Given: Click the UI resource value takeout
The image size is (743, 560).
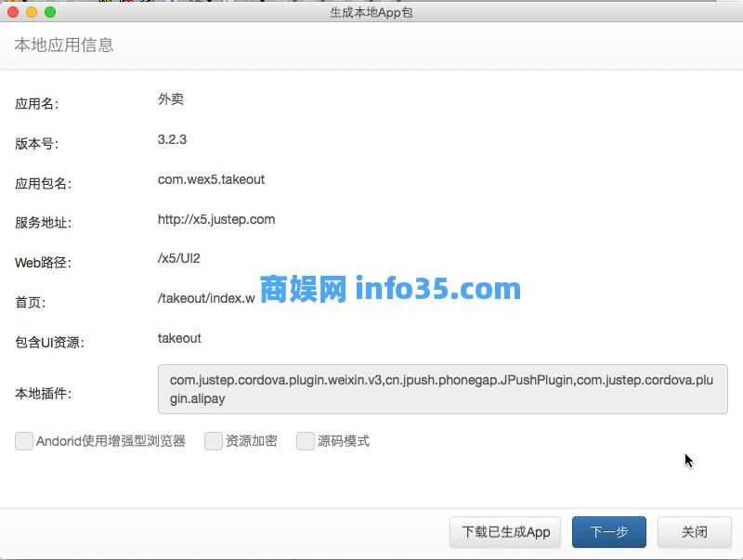Looking at the screenshot, I should coord(179,338).
